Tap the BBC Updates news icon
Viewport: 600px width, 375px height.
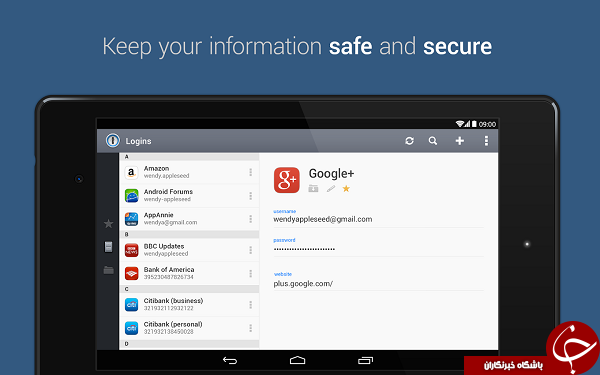(x=131, y=250)
